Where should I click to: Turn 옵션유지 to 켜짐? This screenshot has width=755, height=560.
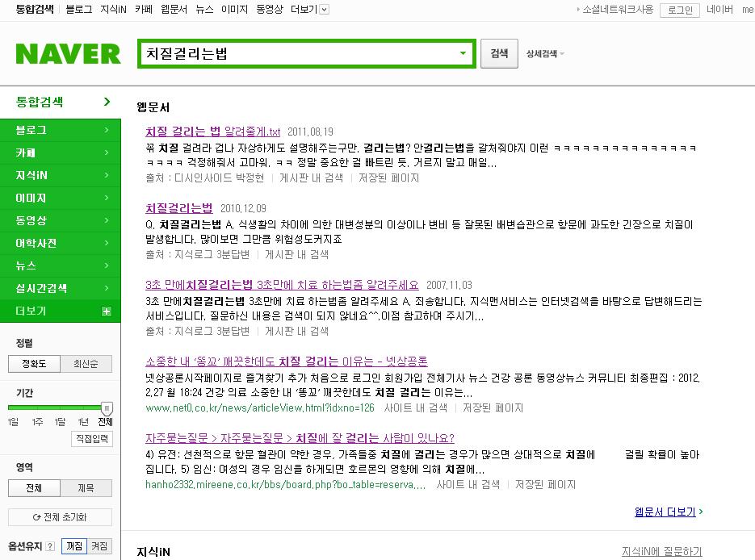click(x=99, y=546)
